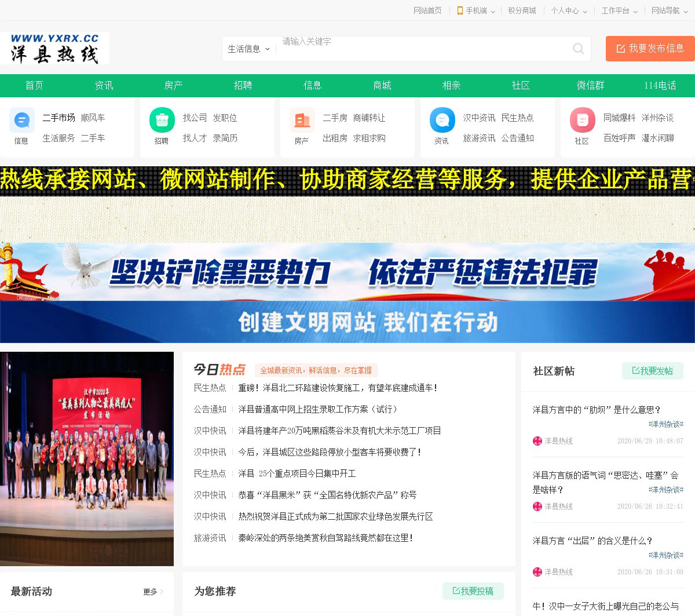The image size is (695, 616).
Task: Open the 114电话 nav tab
Action: click(x=660, y=85)
